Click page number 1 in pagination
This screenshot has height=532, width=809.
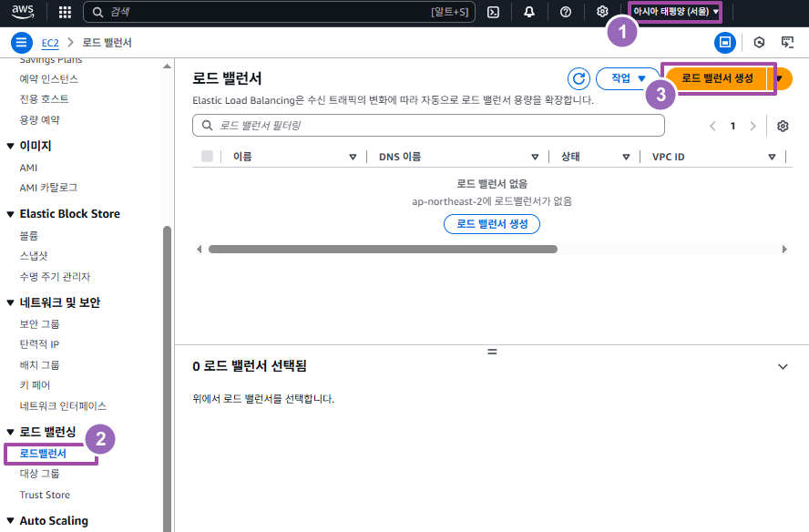(732, 126)
